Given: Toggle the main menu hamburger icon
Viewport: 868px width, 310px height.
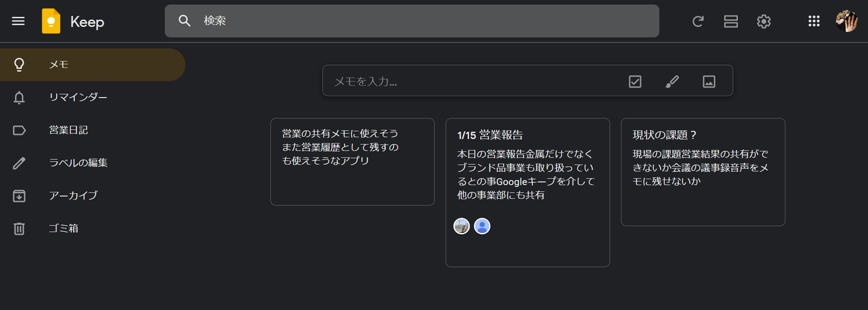Looking at the screenshot, I should point(19,21).
